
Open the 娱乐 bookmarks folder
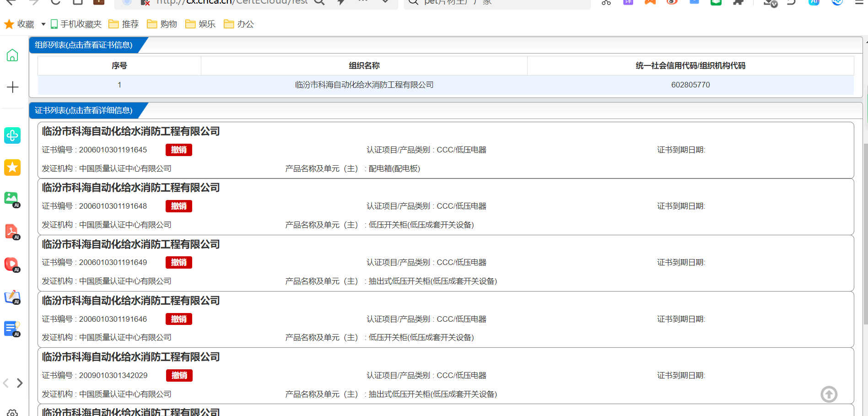click(x=200, y=24)
